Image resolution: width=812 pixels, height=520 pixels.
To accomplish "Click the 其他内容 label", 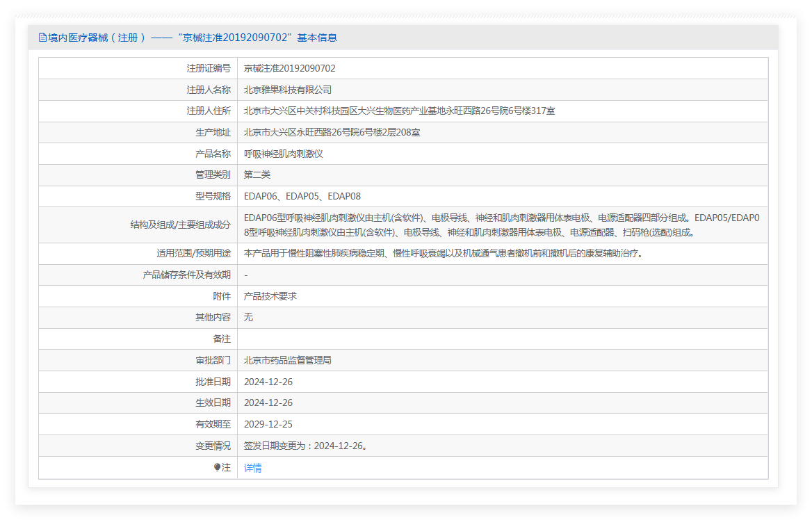I will (x=213, y=317).
